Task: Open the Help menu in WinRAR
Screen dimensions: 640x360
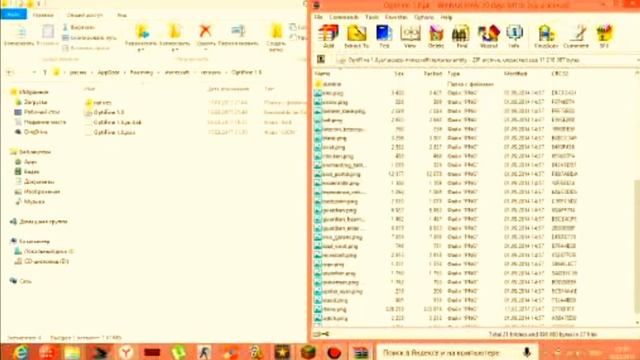Action: coord(446,17)
